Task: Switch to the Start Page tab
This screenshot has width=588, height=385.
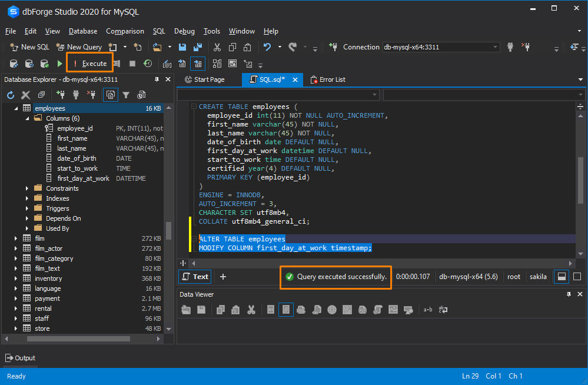Action: (210, 79)
